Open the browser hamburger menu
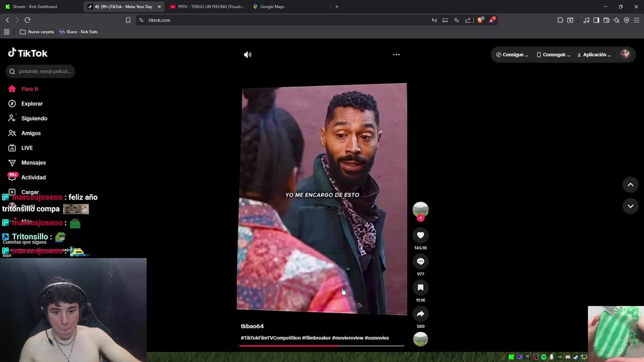 pos(636,20)
